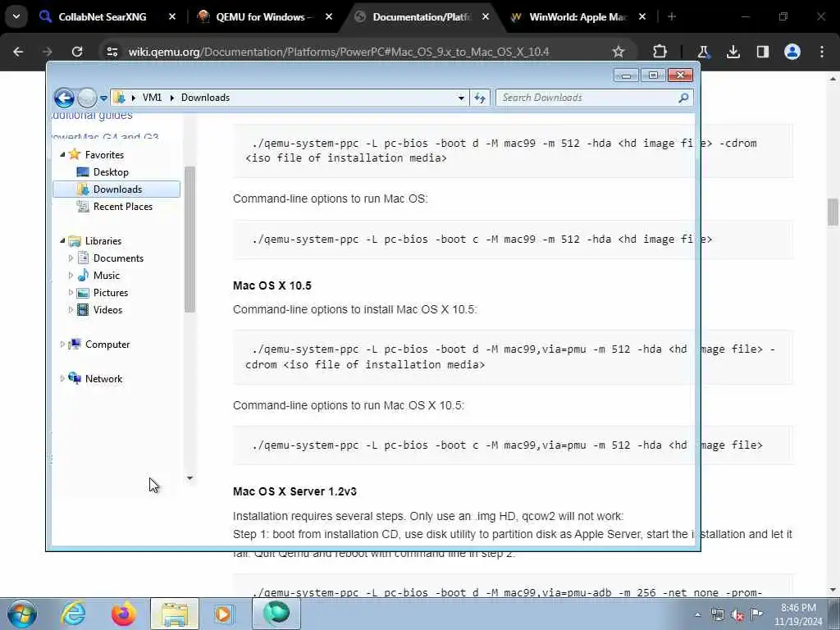Open the Chrome three-dot menu
Viewport: 840px width, 630px height.
click(822, 52)
